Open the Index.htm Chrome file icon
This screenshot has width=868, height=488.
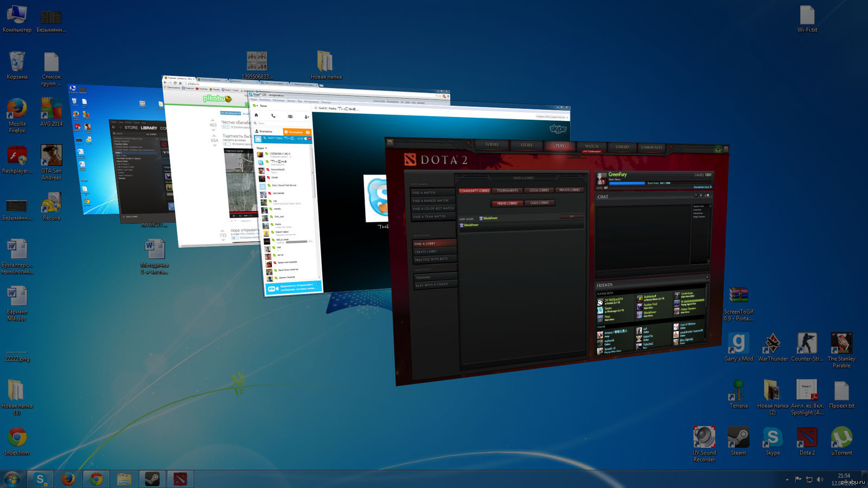point(17,441)
